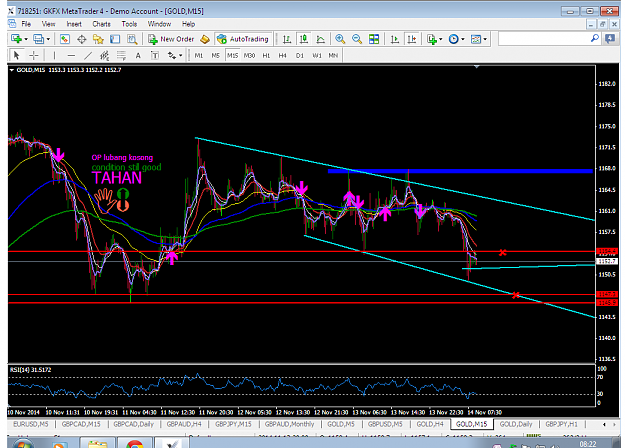Open the Strategy Tester icon
The height and width of the screenshot is (448, 625).
[x=132, y=39]
